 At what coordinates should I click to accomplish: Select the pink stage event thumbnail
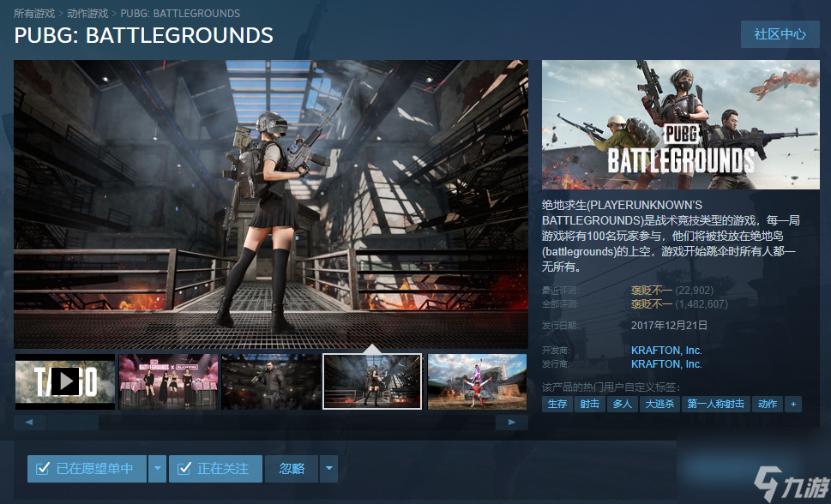point(168,381)
